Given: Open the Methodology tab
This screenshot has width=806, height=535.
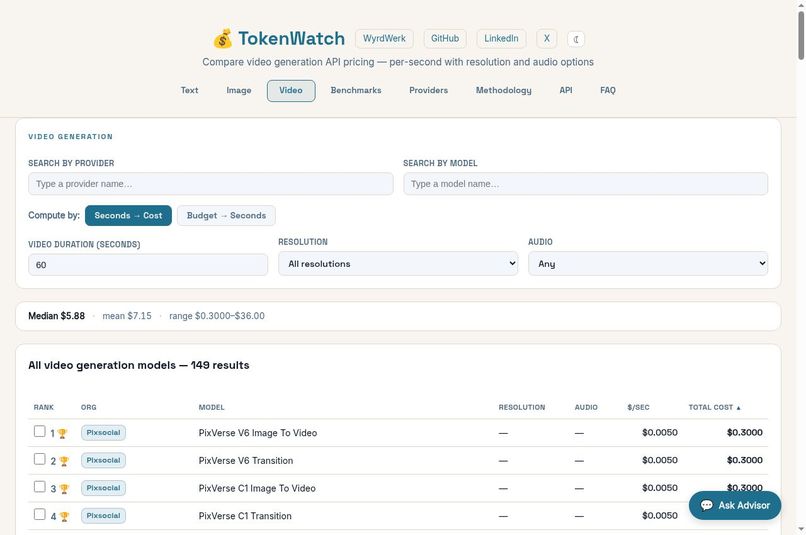Looking at the screenshot, I should point(503,90).
